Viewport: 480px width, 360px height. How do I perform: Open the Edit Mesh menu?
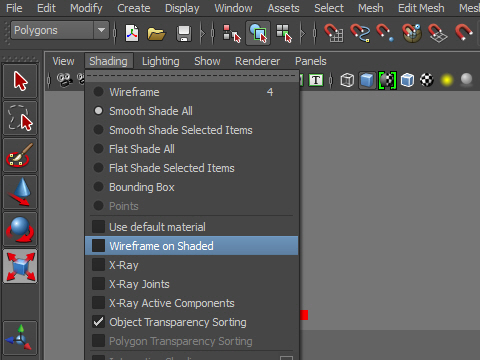click(x=421, y=8)
